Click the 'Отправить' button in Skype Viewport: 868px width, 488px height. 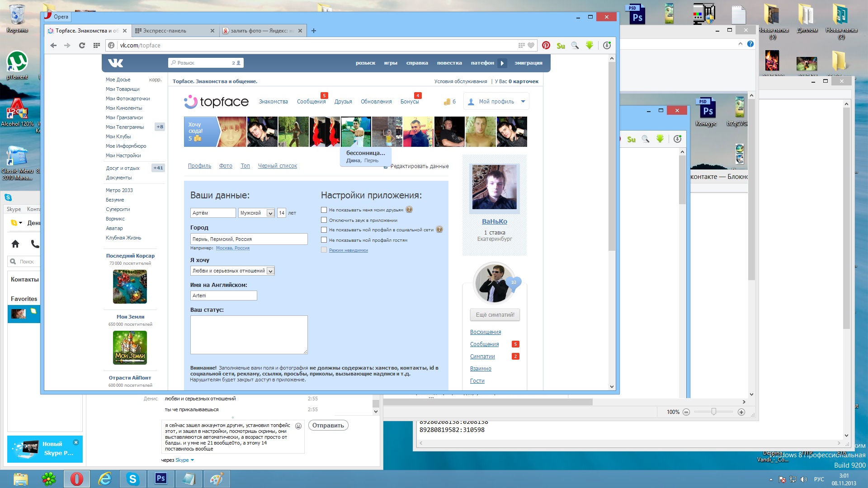pyautogui.click(x=328, y=426)
